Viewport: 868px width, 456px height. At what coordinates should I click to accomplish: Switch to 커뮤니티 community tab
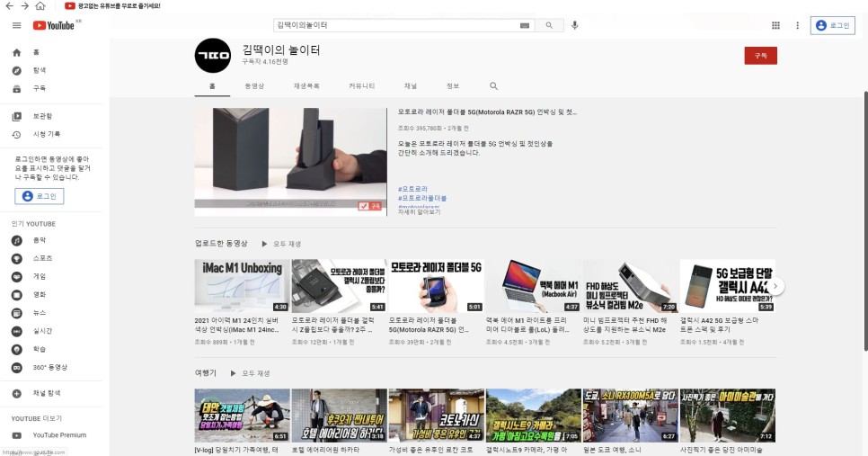click(x=361, y=86)
